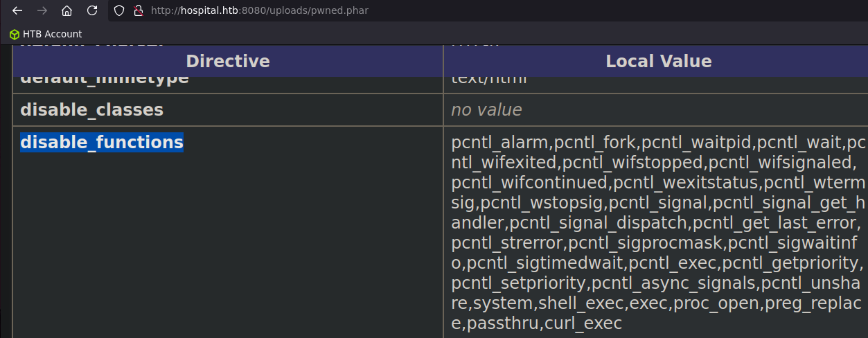Click the insecure connection padlock icon
The width and height of the screenshot is (868, 338).
pyautogui.click(x=138, y=10)
